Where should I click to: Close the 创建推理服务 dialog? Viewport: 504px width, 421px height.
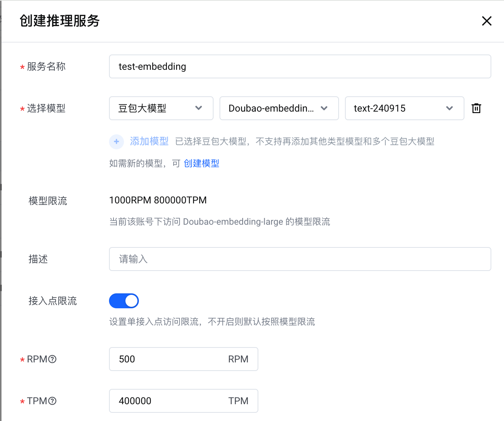click(x=486, y=21)
